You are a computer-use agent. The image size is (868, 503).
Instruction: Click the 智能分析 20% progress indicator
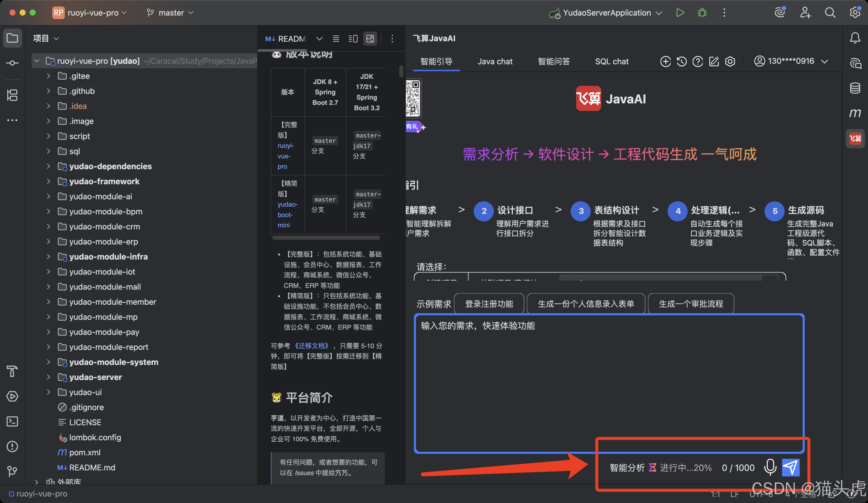click(x=660, y=467)
